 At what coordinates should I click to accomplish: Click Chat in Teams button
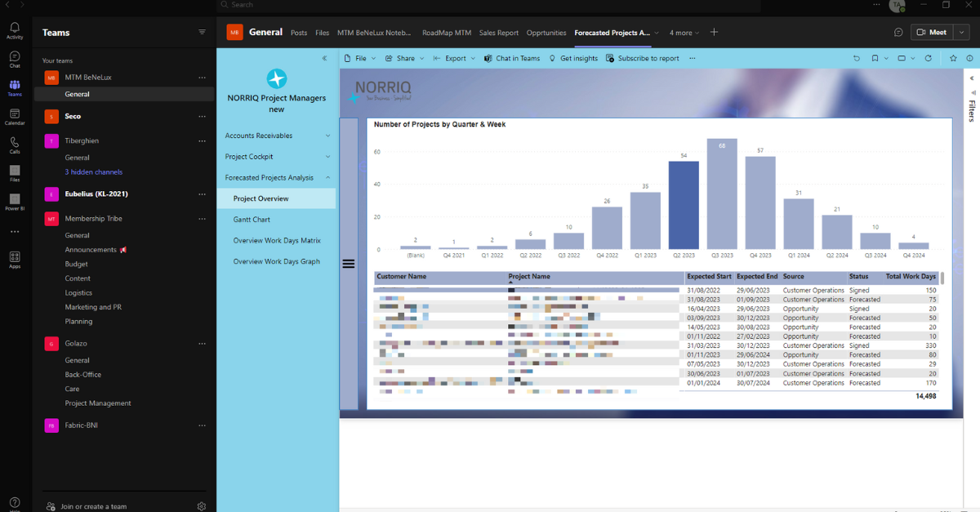click(512, 59)
